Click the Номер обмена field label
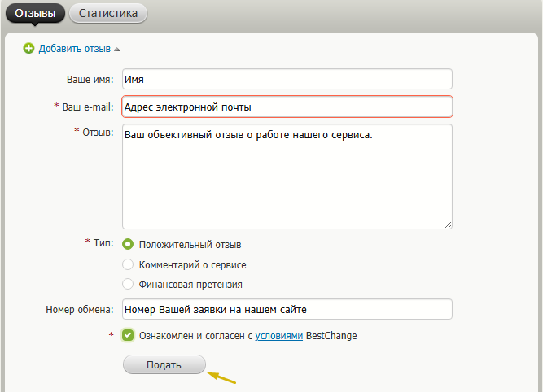Screen dimensions: 543x392 click(x=79, y=309)
